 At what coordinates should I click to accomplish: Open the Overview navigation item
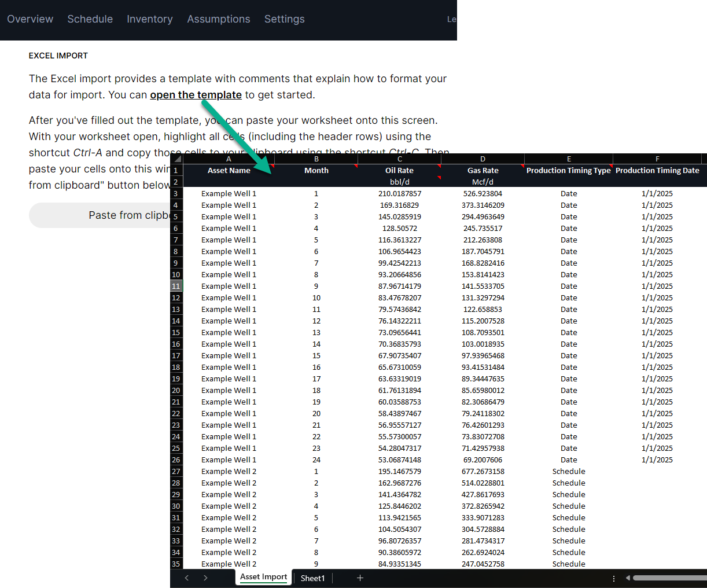coord(30,19)
